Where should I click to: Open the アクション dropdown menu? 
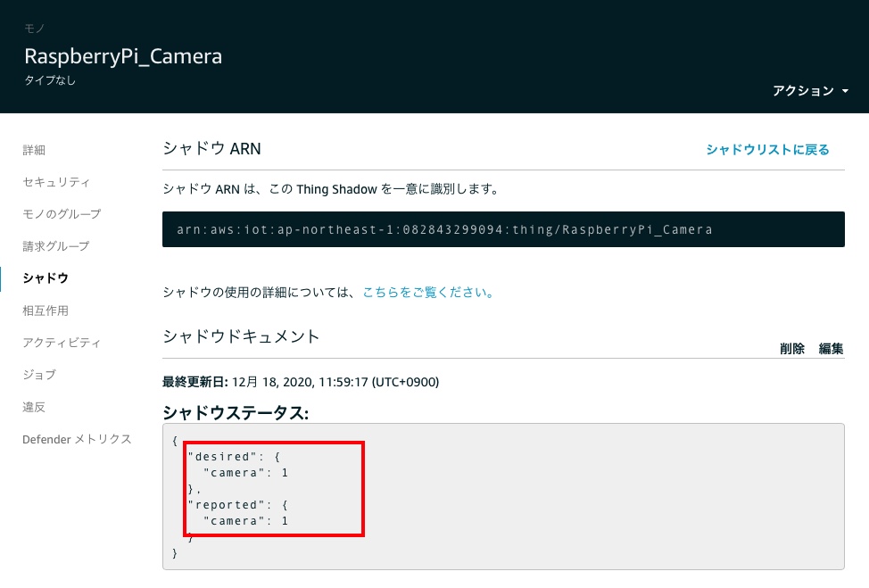pyautogui.click(x=810, y=91)
